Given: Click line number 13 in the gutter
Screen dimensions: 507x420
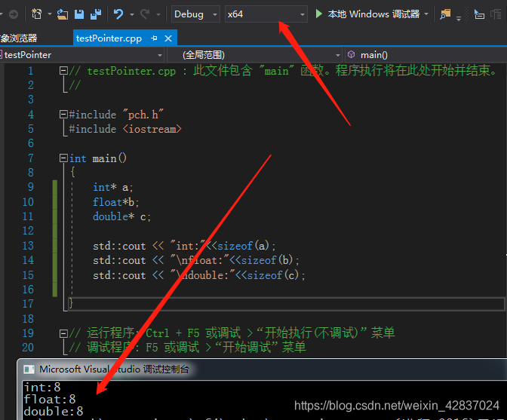Looking at the screenshot, I should (x=28, y=246).
